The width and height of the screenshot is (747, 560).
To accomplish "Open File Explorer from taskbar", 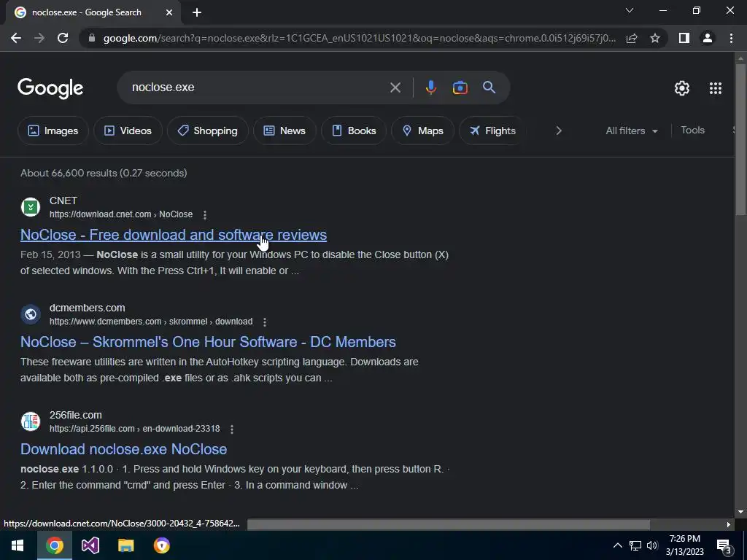I will (x=125, y=545).
